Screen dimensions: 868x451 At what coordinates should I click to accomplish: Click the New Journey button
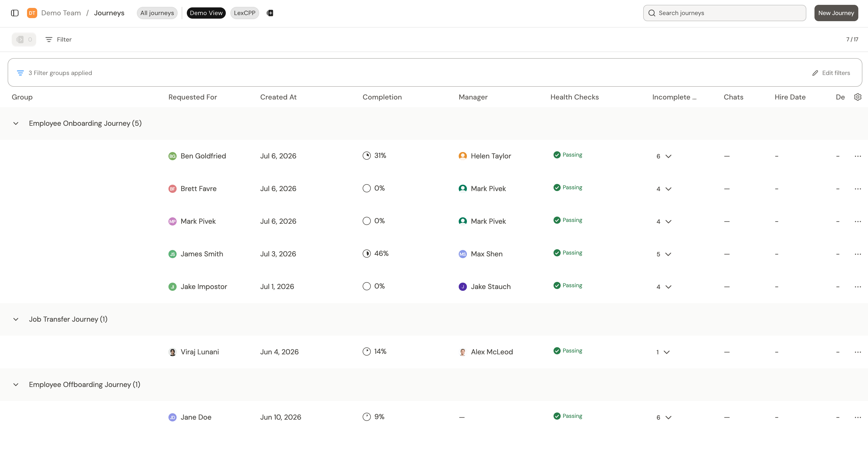pos(836,13)
